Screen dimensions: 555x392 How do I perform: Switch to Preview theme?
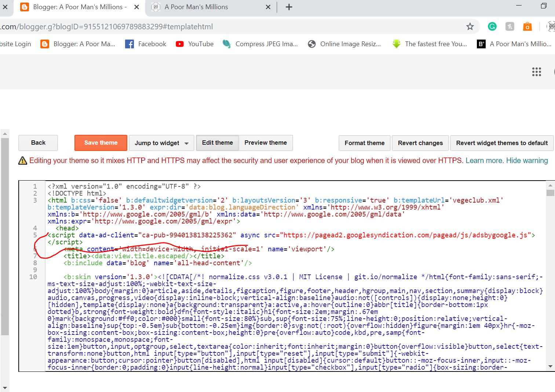[266, 143]
